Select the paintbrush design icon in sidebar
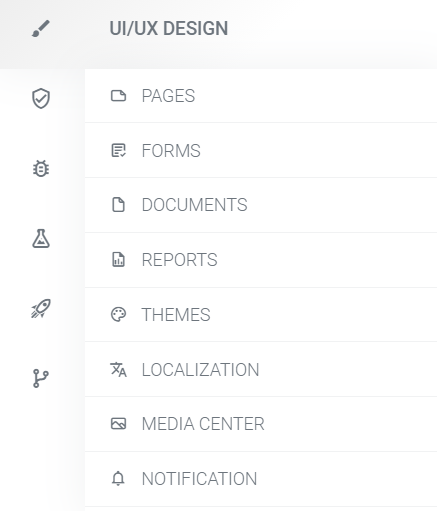Screen dimensions: 437x511 [41, 28]
